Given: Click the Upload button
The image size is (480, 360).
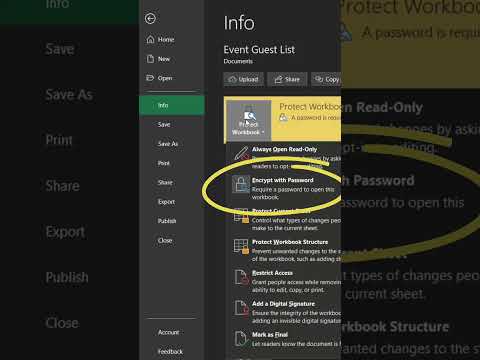Looking at the screenshot, I should [x=244, y=79].
